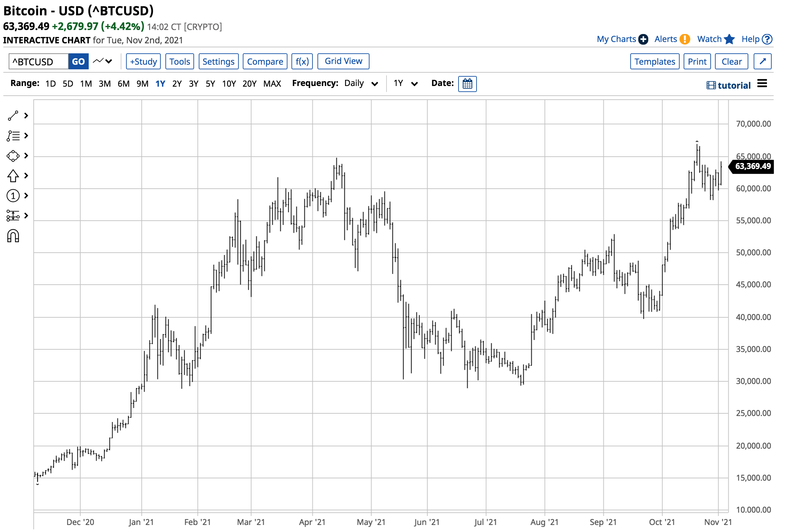The image size is (785, 532).
Task: Select the MAX range
Action: pyautogui.click(x=272, y=84)
